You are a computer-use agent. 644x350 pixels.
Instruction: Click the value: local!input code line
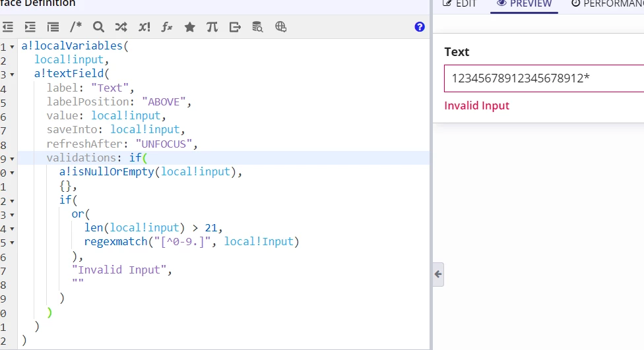[x=106, y=116]
